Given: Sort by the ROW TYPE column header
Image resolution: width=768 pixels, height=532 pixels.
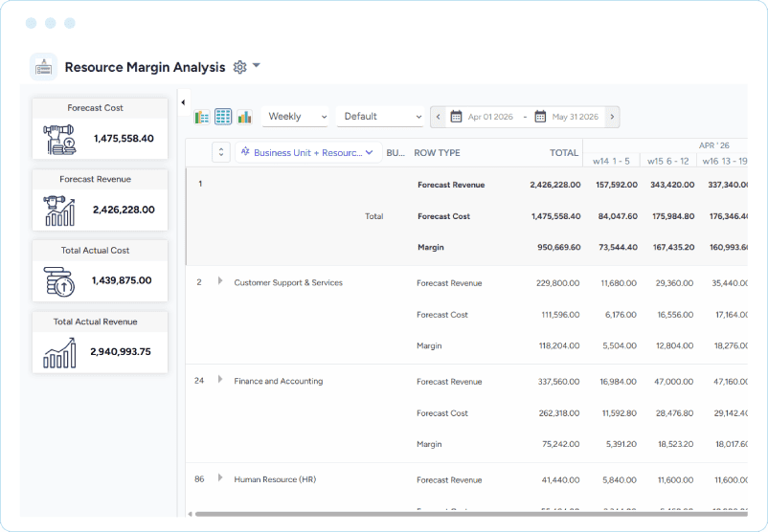Looking at the screenshot, I should (437, 153).
